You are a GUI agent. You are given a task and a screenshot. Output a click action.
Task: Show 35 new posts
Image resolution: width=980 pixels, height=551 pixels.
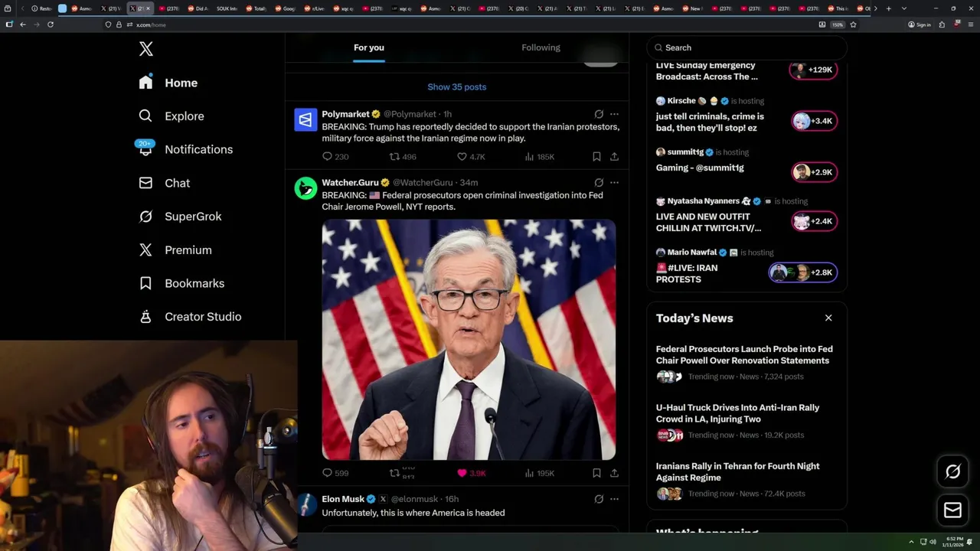tap(457, 87)
